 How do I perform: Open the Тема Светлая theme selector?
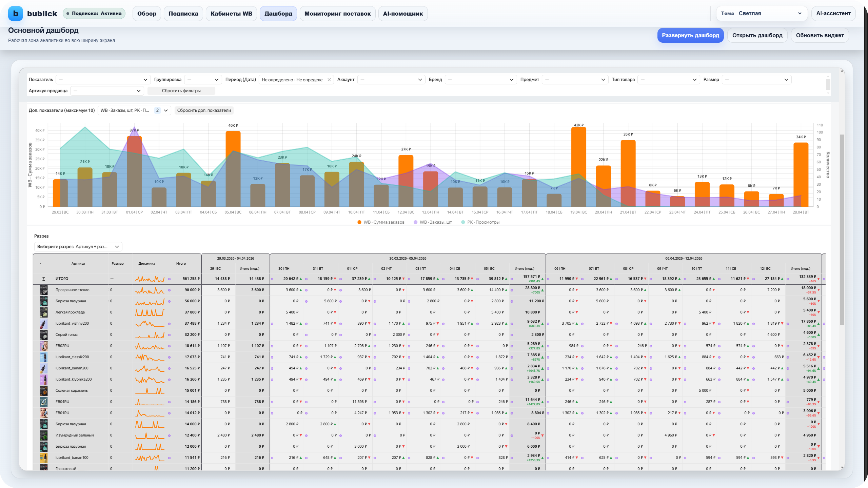[762, 14]
